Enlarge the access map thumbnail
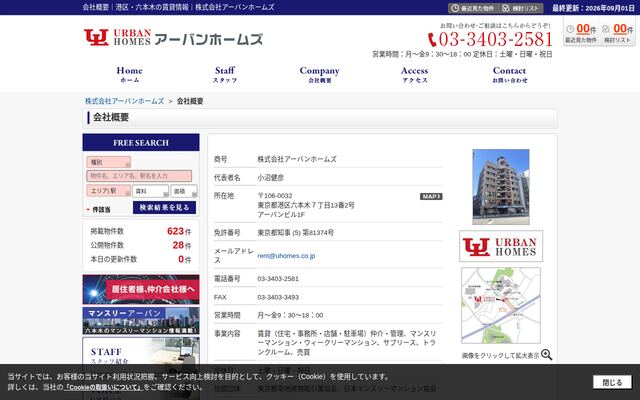The width and height of the screenshot is (640, 400). (501, 305)
